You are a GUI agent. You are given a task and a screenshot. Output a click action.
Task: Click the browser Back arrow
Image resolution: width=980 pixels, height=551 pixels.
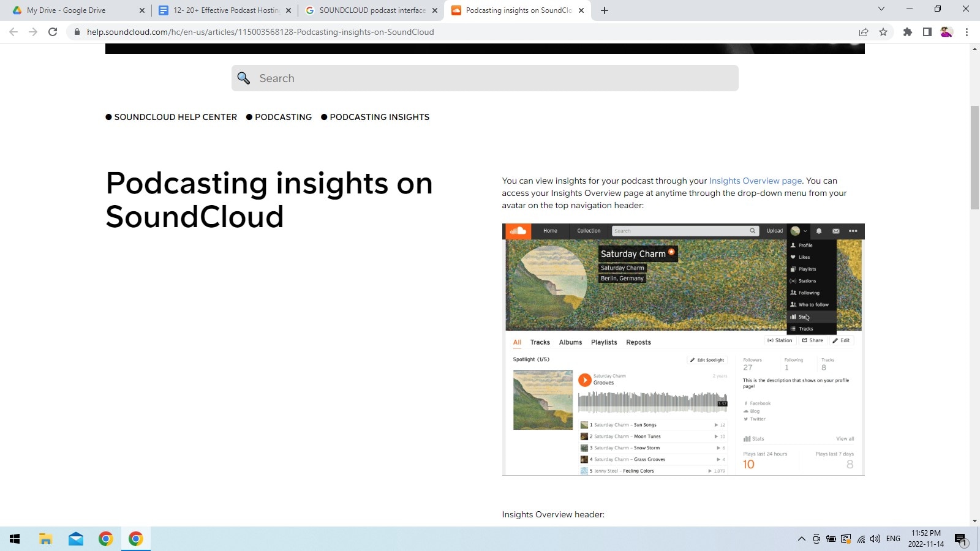(x=13, y=32)
